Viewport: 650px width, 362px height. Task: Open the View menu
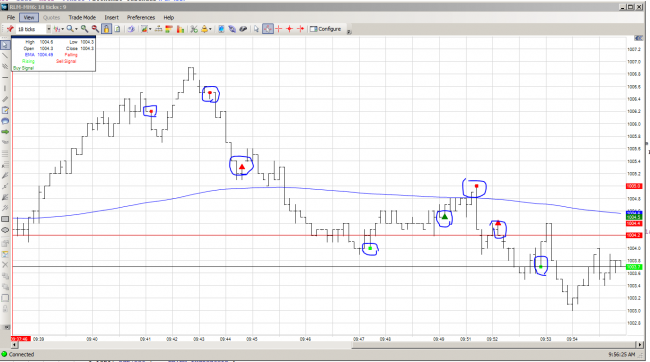tap(29, 17)
